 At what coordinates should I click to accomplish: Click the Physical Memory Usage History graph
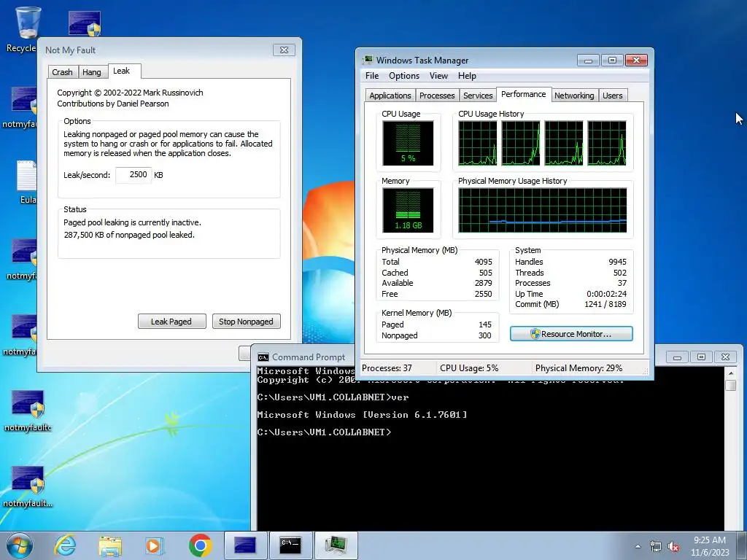click(543, 210)
